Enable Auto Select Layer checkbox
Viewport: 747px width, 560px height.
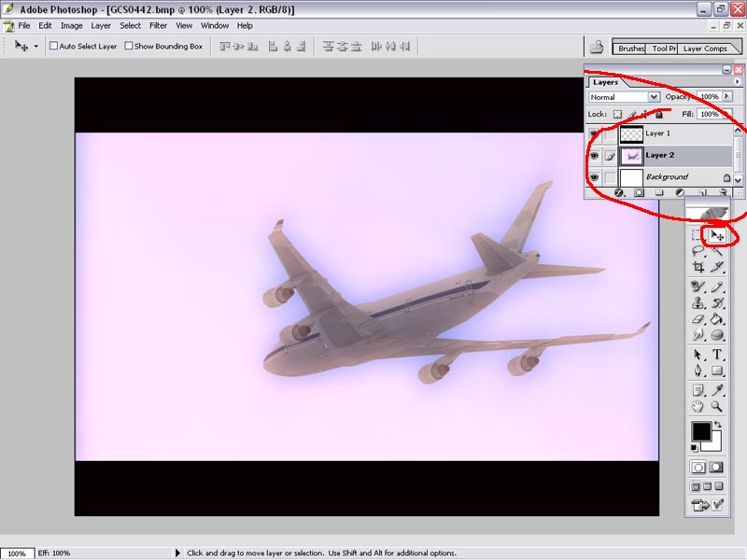[x=54, y=46]
